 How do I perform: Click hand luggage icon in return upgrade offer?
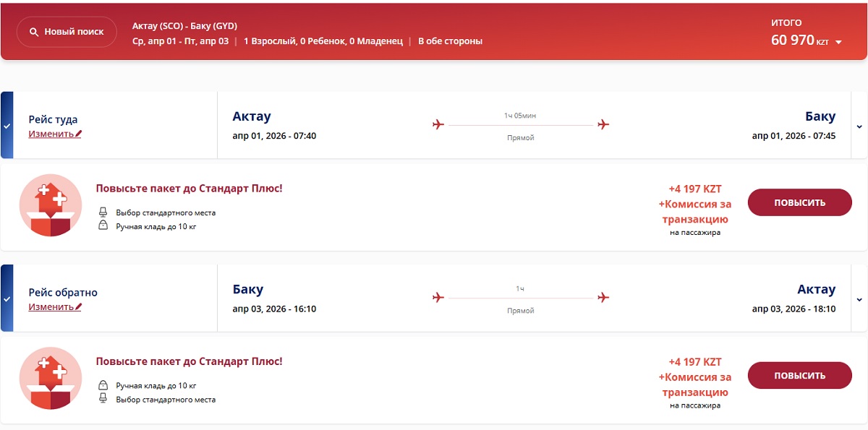pyautogui.click(x=103, y=385)
